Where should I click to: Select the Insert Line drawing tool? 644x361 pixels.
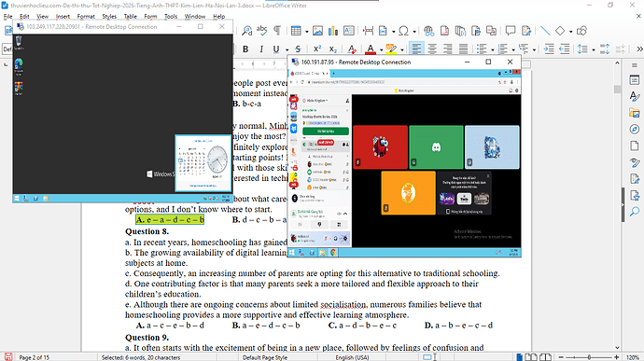point(545,31)
